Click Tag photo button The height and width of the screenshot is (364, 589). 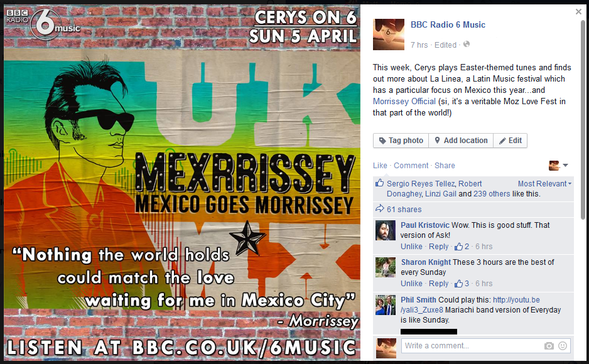click(401, 141)
